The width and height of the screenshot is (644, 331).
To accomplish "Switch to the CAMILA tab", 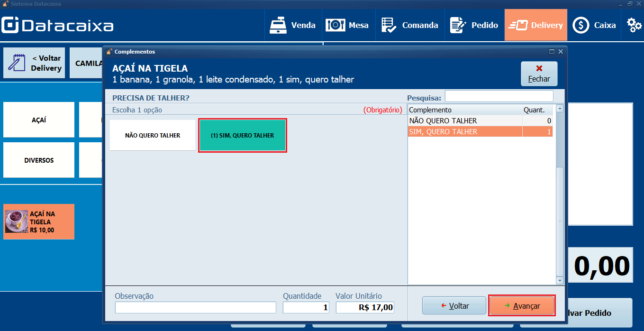I will 87,63.
